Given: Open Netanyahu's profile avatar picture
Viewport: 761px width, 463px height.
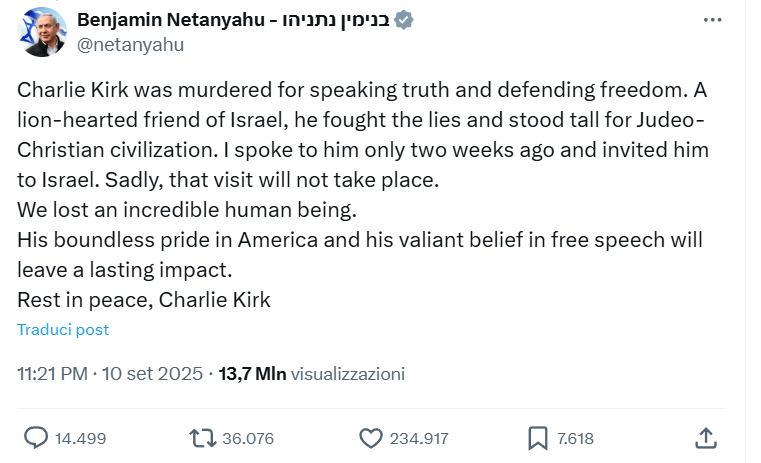Looking at the screenshot, I should coord(42,32).
